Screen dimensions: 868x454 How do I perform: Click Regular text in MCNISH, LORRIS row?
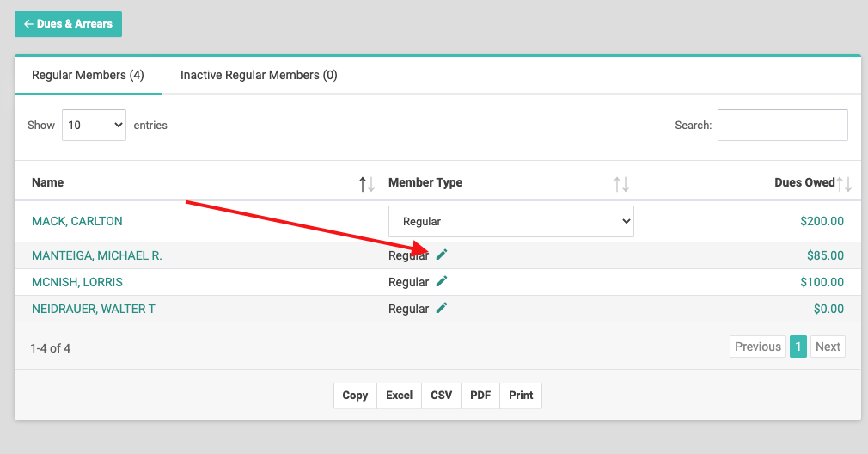pos(408,282)
